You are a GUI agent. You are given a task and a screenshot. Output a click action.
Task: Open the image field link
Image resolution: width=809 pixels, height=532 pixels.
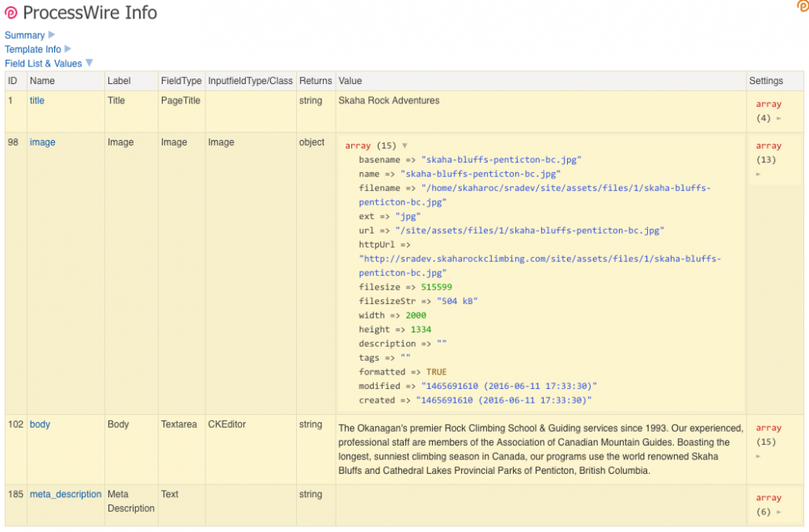[x=43, y=142]
